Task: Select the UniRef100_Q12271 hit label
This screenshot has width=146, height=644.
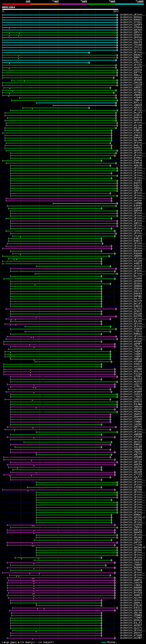Action: tap(131, 628)
